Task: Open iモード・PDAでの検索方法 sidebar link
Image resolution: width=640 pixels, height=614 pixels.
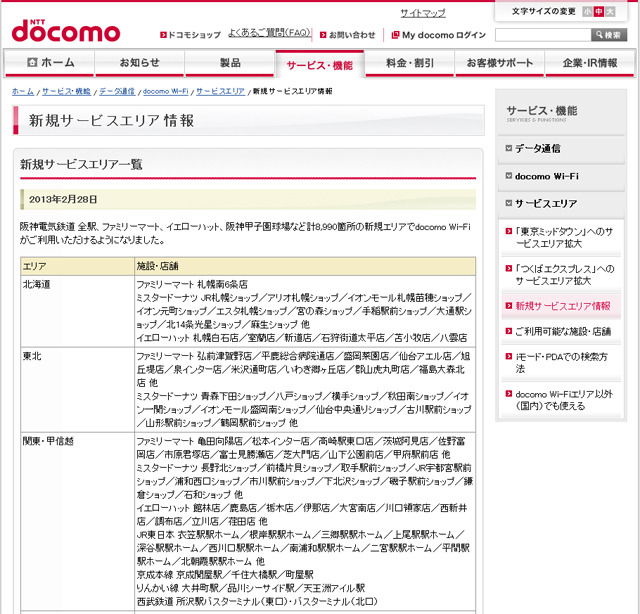Action: click(x=561, y=363)
